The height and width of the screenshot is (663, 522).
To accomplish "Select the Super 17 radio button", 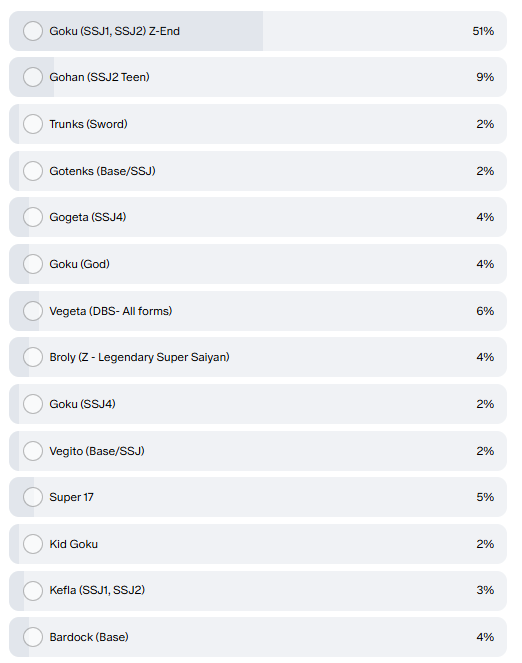I will 33,497.
